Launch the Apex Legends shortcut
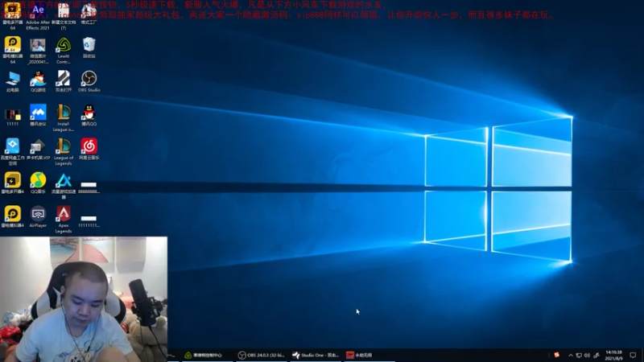644x362 pixels. (x=64, y=220)
